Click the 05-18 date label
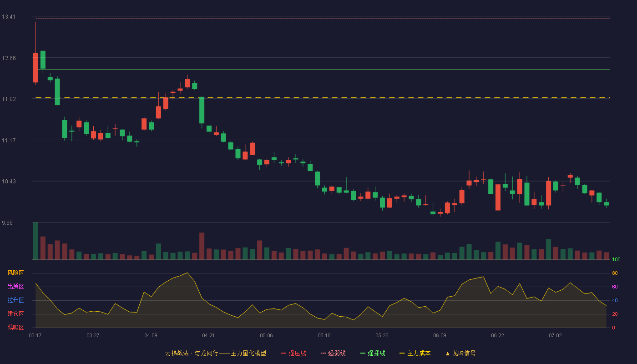The height and width of the screenshot is (364, 637). 324,335
